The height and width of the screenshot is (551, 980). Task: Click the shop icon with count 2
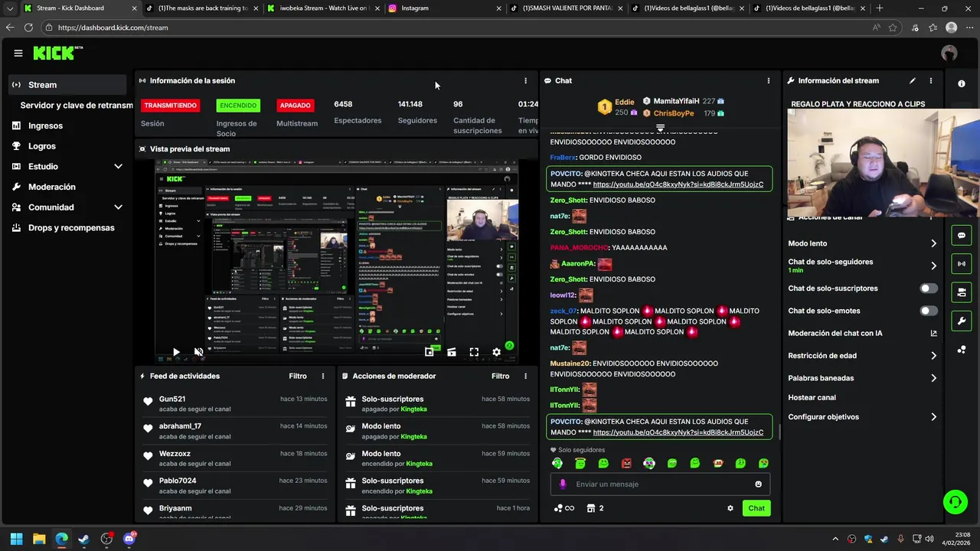[x=595, y=508]
